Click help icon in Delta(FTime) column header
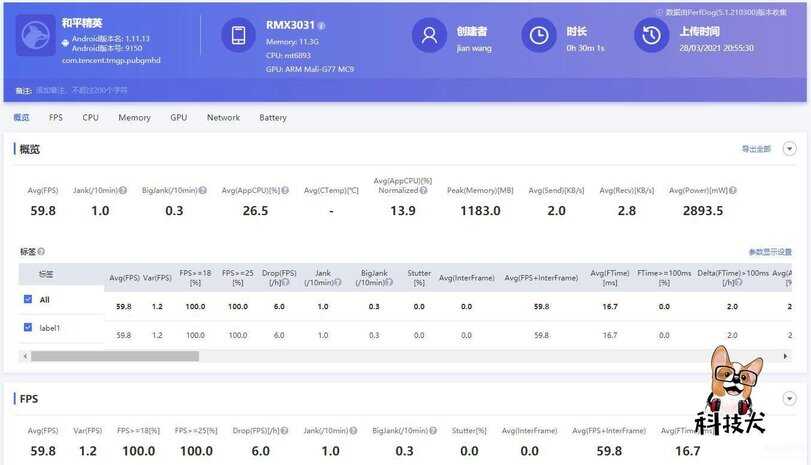811x465 pixels. pos(739,282)
